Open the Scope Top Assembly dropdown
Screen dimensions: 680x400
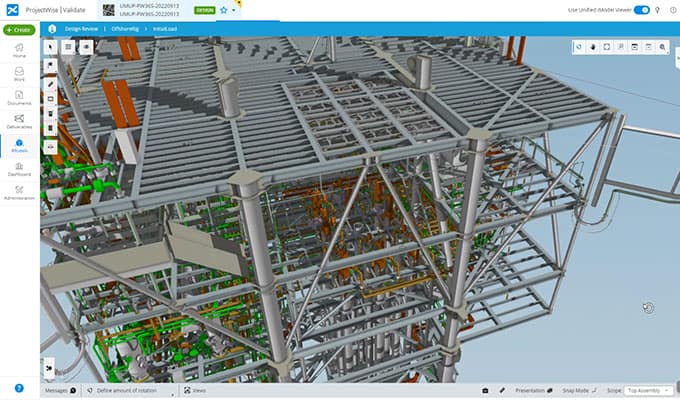pos(648,390)
